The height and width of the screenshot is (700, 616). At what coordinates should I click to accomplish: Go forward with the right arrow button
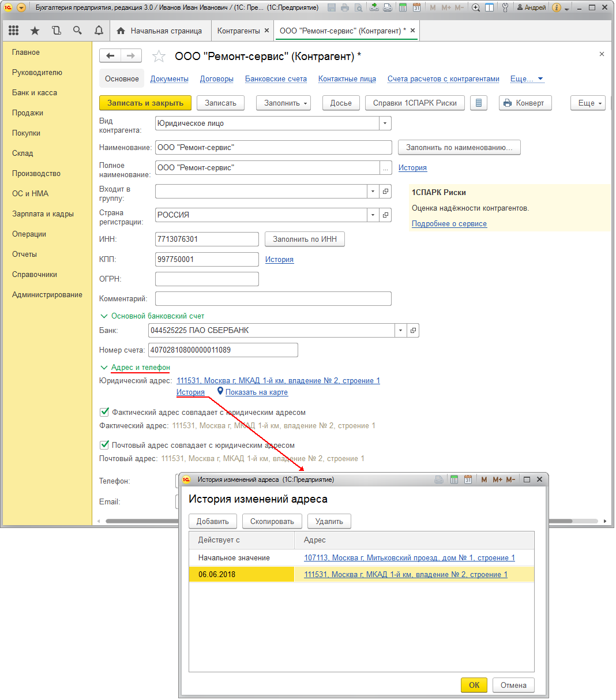pyautogui.click(x=131, y=55)
